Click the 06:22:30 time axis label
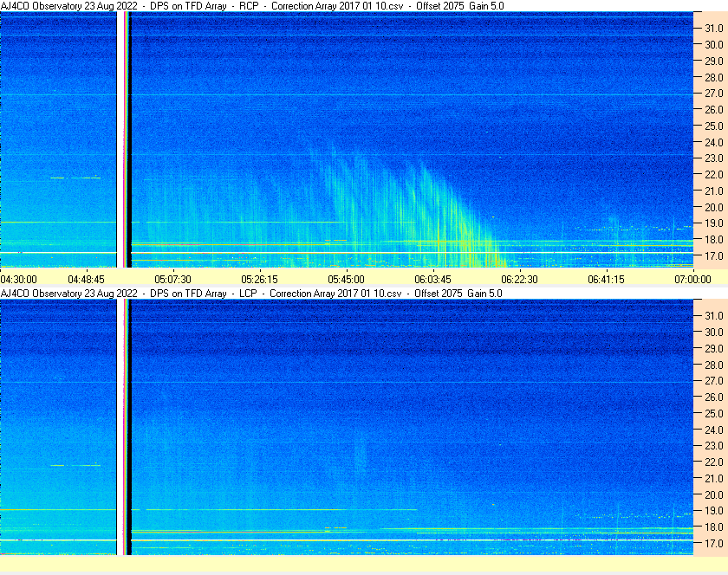The width and height of the screenshot is (728, 575). (519, 280)
